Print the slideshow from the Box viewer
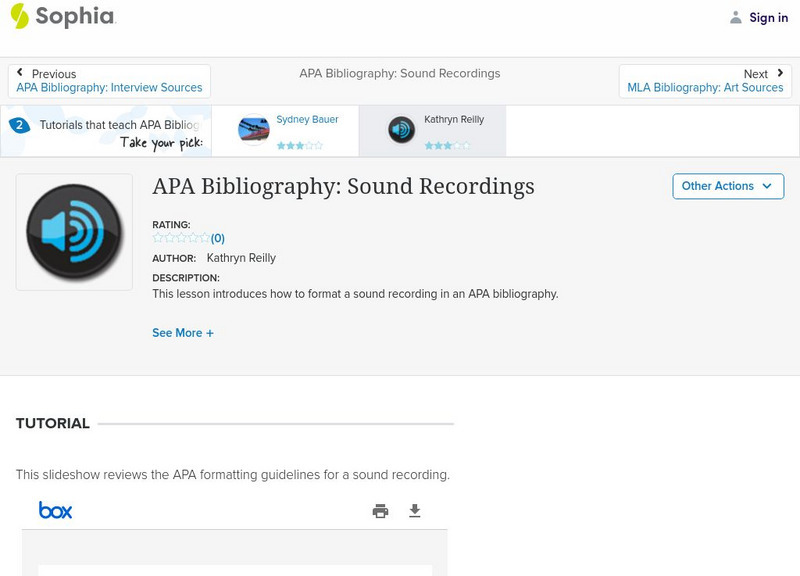 coord(379,510)
